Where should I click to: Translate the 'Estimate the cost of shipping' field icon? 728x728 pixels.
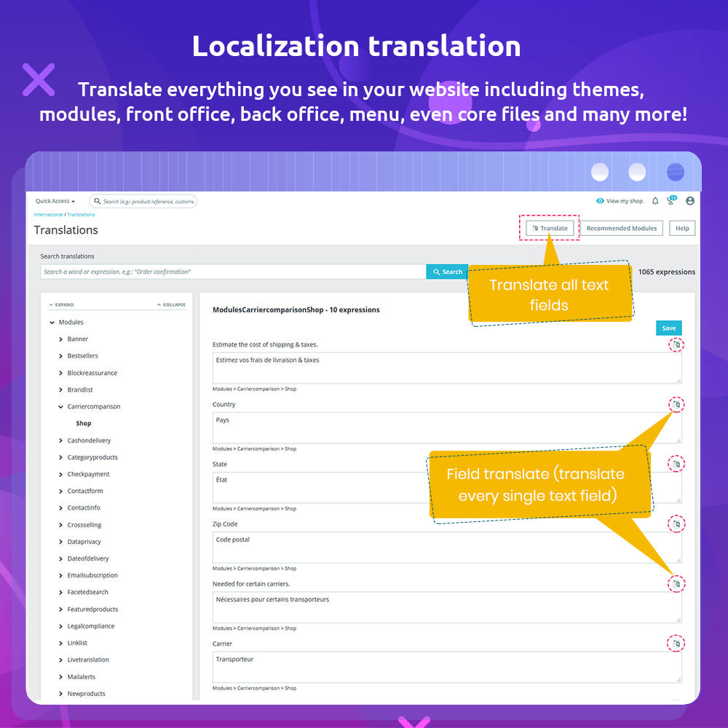tap(676, 344)
